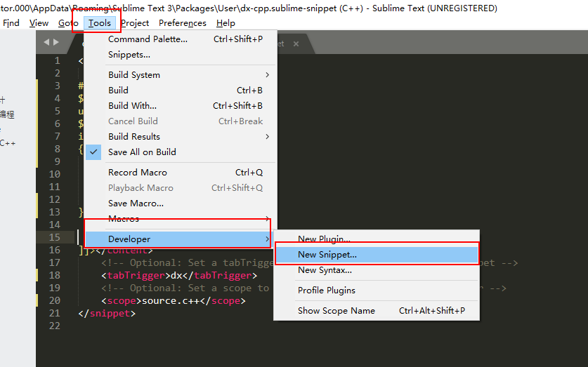Click the Tools menu

pos(99,23)
